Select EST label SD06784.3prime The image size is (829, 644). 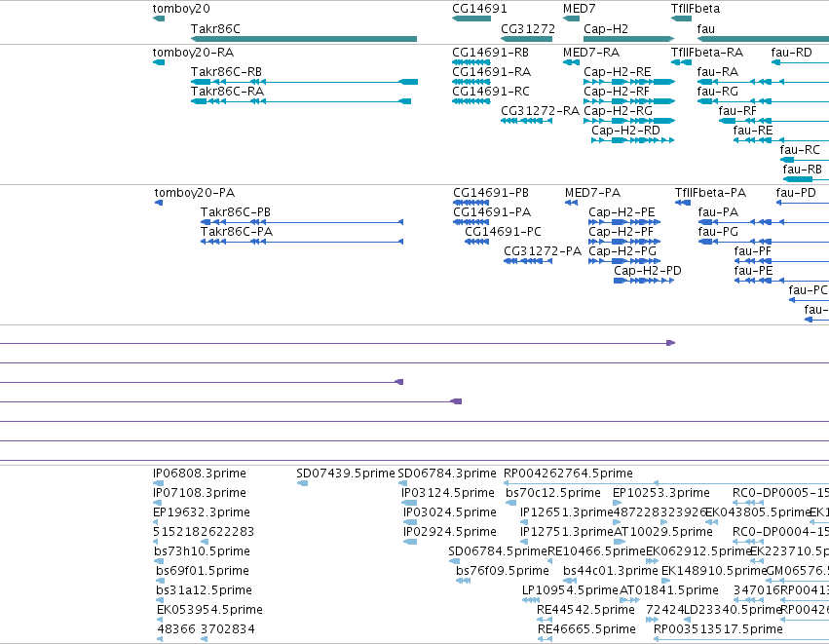pyautogui.click(x=447, y=474)
